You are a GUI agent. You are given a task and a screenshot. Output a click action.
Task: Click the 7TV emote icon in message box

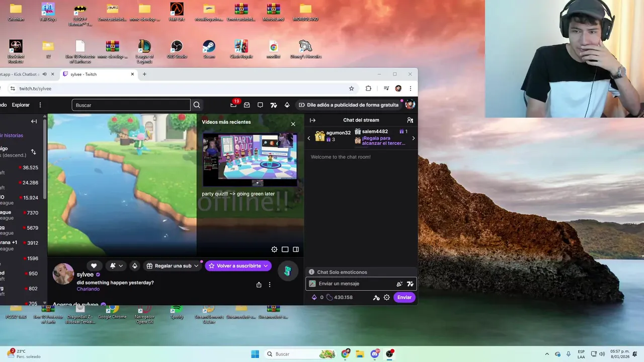pos(410,284)
